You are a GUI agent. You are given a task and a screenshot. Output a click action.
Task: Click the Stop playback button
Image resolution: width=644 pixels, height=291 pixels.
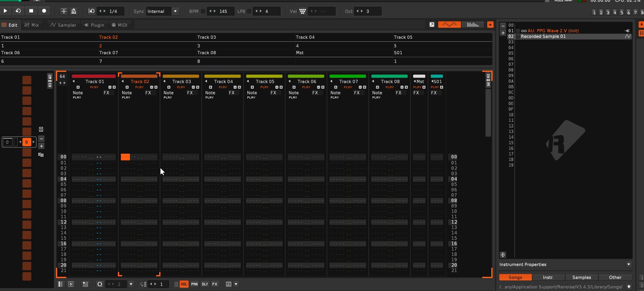pos(31,11)
